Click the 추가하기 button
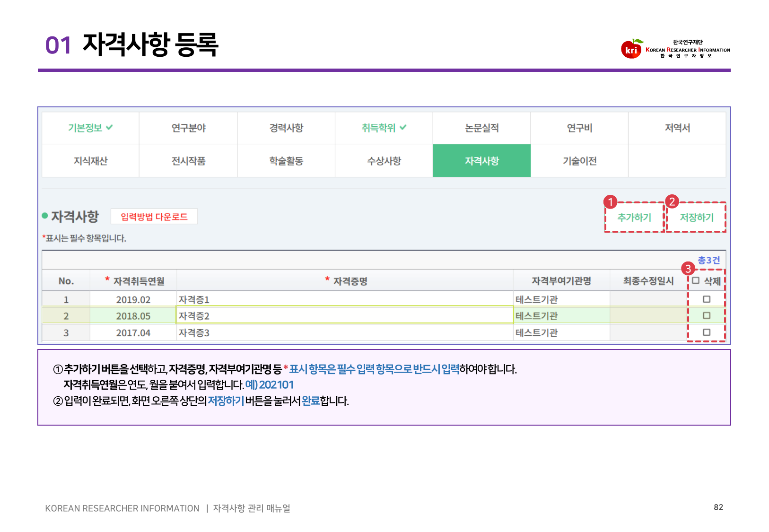Image resolution: width=769 pixels, height=532 pixels. click(634, 218)
